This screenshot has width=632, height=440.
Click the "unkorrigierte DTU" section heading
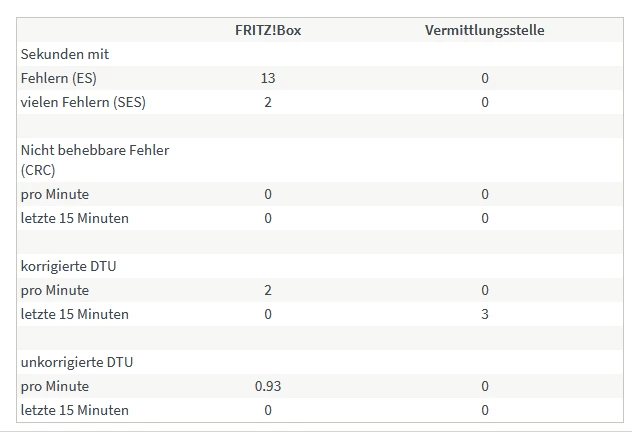coord(76,362)
